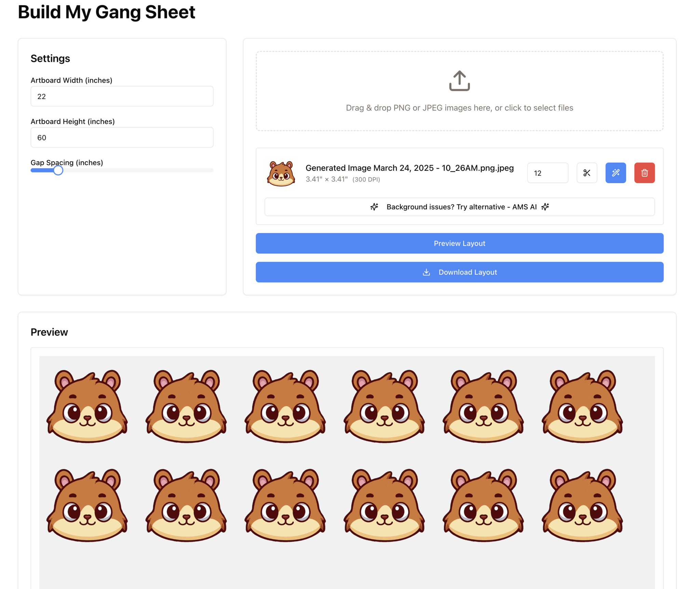Click download icon on Download Layout button
Viewport: 700px width, 589px height.
pos(426,272)
